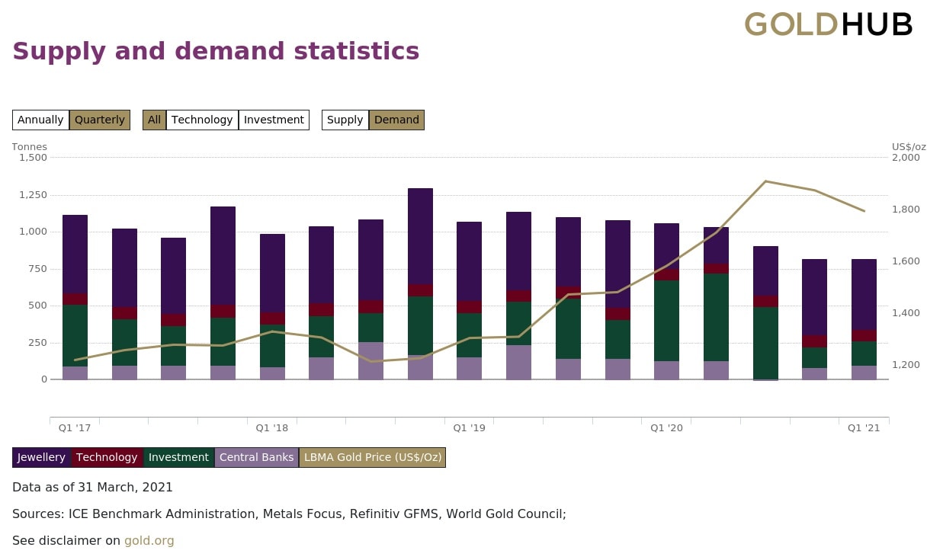
Task: Filter the chart by Technology
Action: pyautogui.click(x=202, y=120)
